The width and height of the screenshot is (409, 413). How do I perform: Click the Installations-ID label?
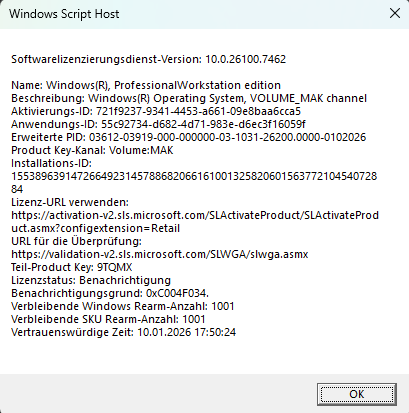click(51, 163)
